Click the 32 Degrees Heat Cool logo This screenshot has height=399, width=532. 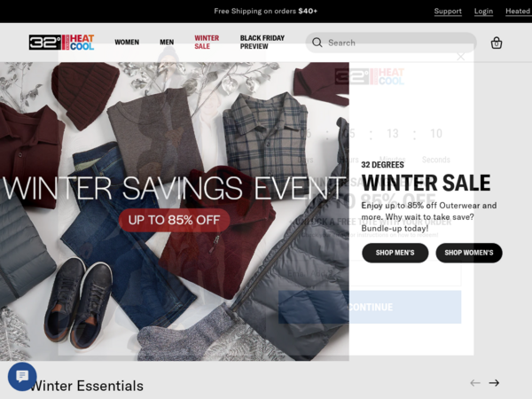coord(61,43)
